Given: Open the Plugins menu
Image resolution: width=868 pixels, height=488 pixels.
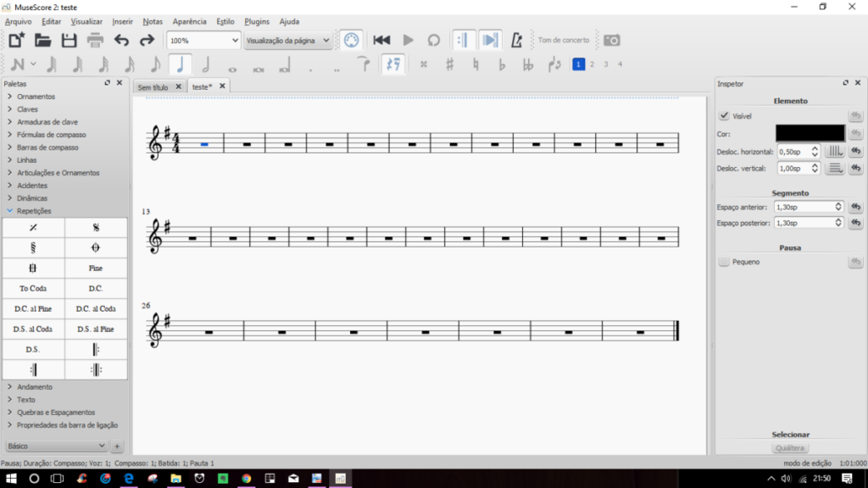Looking at the screenshot, I should pos(257,21).
